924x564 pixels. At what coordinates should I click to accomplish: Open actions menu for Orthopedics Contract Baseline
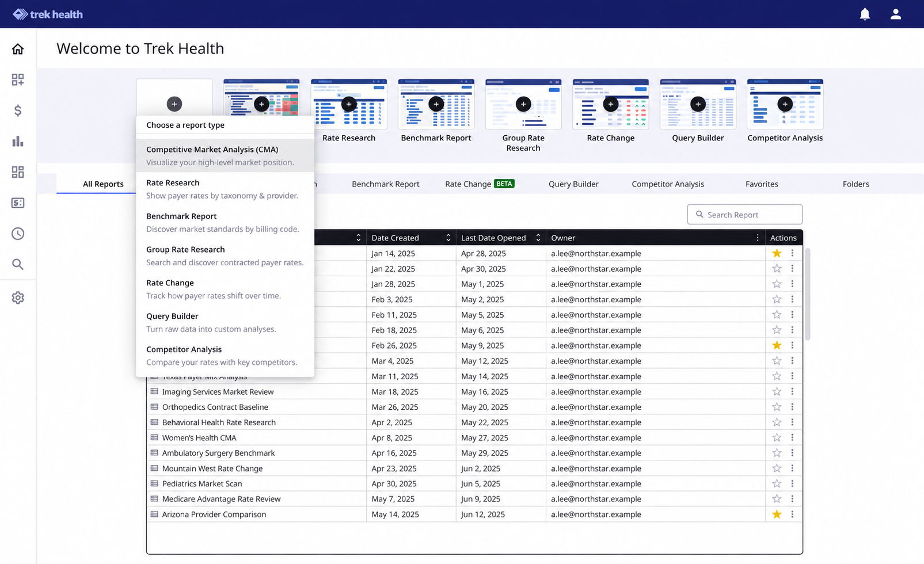pos(792,407)
